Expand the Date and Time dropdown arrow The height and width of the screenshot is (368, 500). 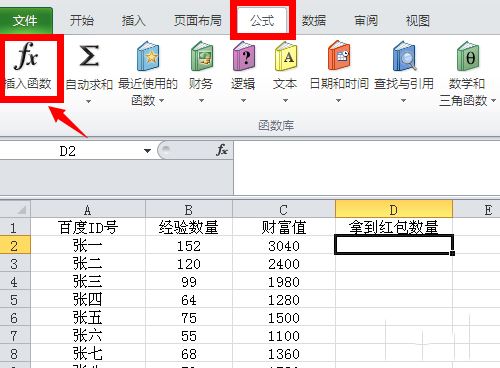[338, 100]
